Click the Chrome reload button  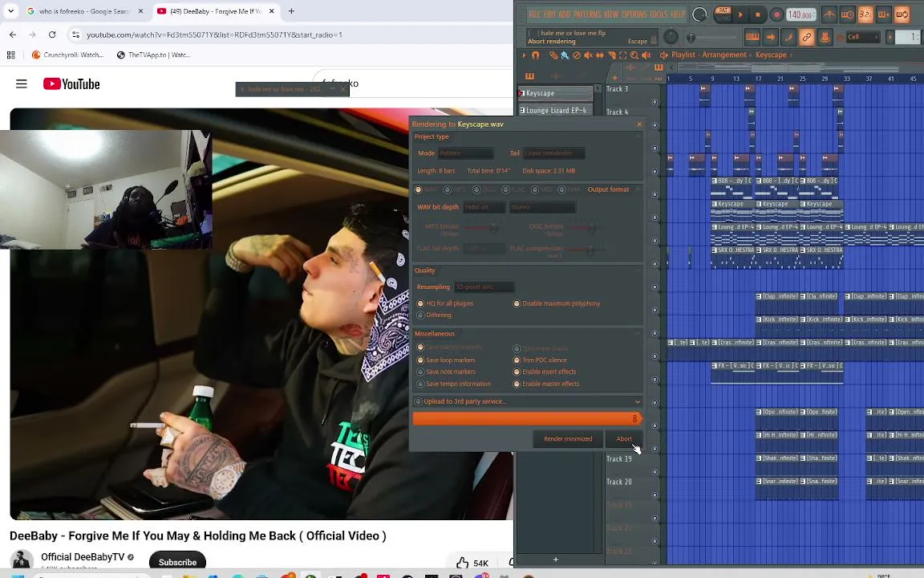pos(52,35)
